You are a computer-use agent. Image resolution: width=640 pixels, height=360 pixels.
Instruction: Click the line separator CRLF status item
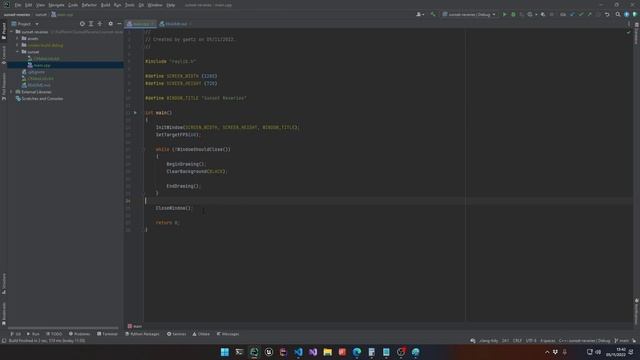click(x=517, y=340)
